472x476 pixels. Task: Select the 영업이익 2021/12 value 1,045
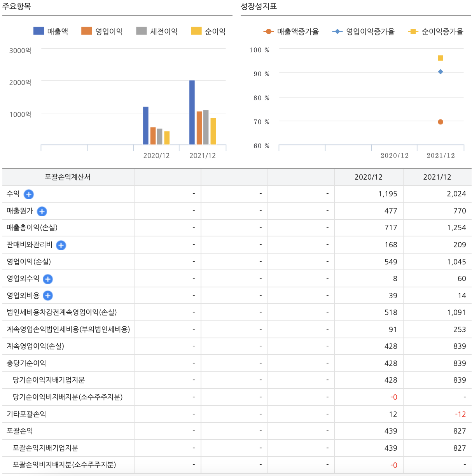[x=456, y=262]
